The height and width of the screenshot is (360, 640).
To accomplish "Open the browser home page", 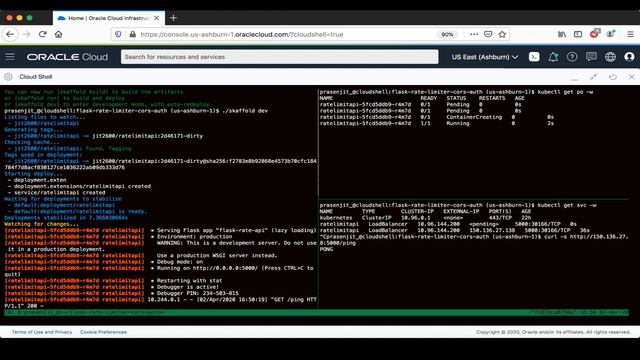I will (58, 34).
